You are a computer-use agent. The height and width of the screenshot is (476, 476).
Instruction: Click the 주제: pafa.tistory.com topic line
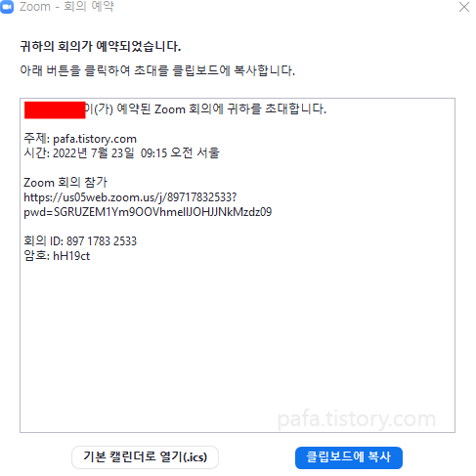pos(80,139)
